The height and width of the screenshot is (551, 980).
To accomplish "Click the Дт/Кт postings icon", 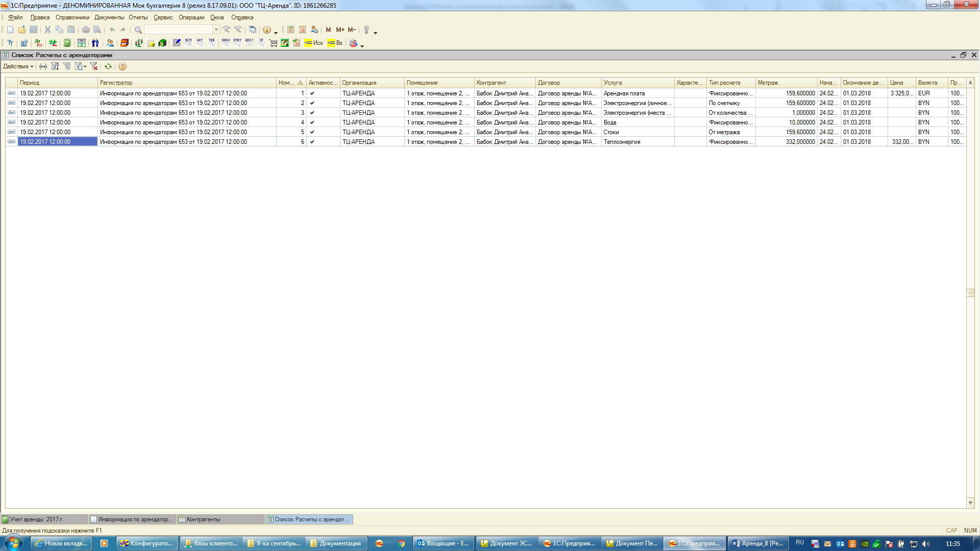I will pos(38,43).
